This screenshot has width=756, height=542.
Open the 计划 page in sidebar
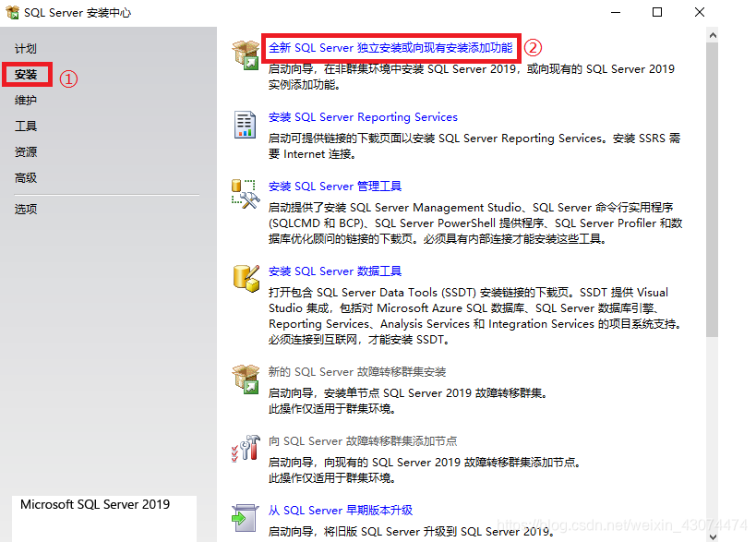pos(26,49)
